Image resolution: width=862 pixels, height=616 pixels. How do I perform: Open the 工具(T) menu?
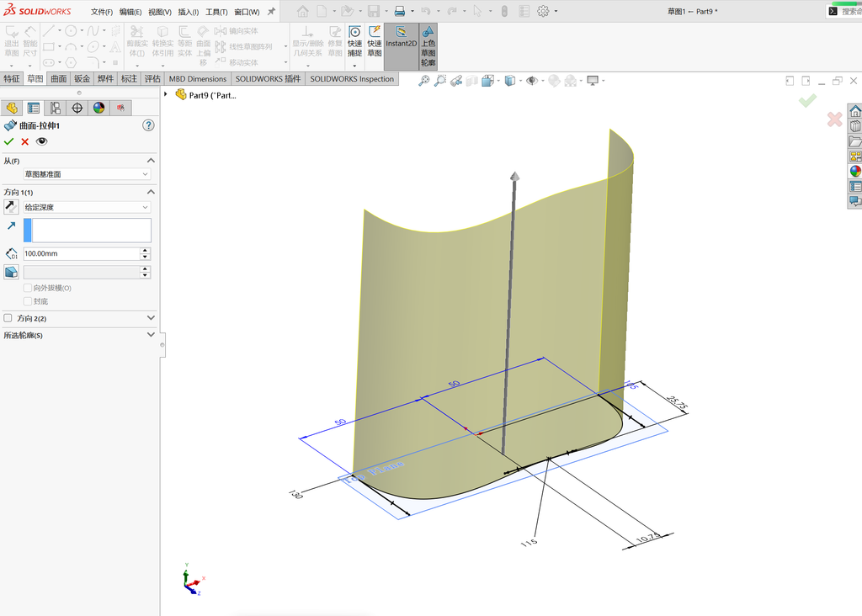point(216,12)
